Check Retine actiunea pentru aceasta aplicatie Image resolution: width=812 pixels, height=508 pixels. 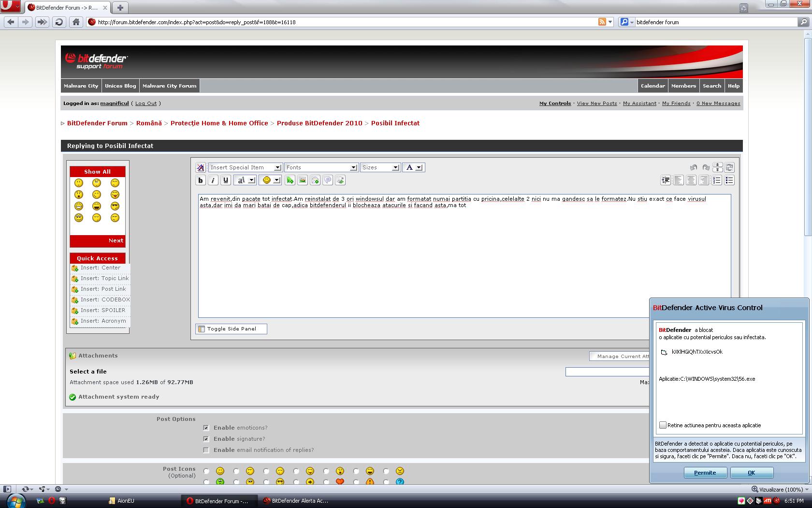(663, 425)
